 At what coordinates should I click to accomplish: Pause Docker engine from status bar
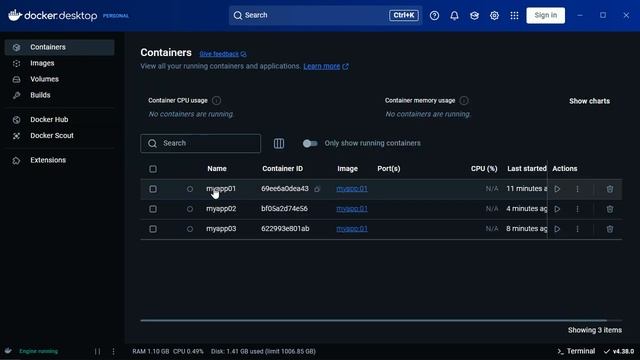coord(98,351)
